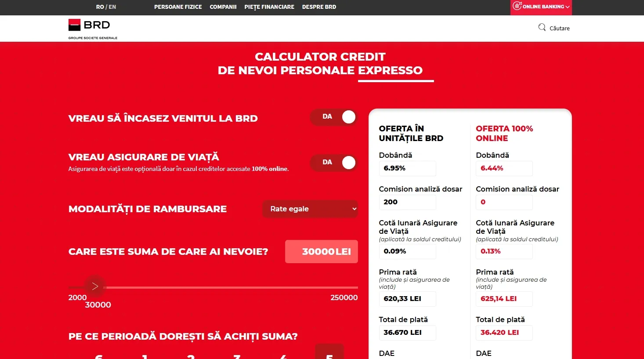Click the slider handle arrow icon
The width and height of the screenshot is (644, 359).
[95, 286]
